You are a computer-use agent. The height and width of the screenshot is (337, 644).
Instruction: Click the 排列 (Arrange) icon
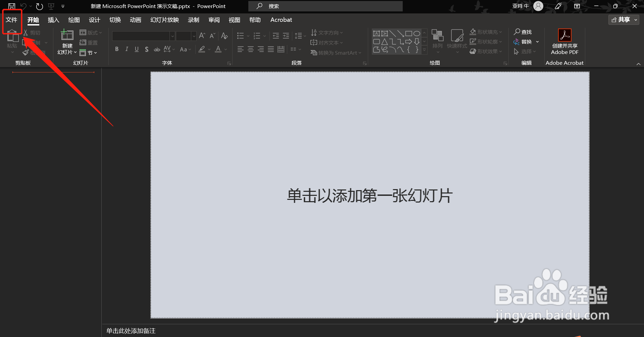coord(437,35)
